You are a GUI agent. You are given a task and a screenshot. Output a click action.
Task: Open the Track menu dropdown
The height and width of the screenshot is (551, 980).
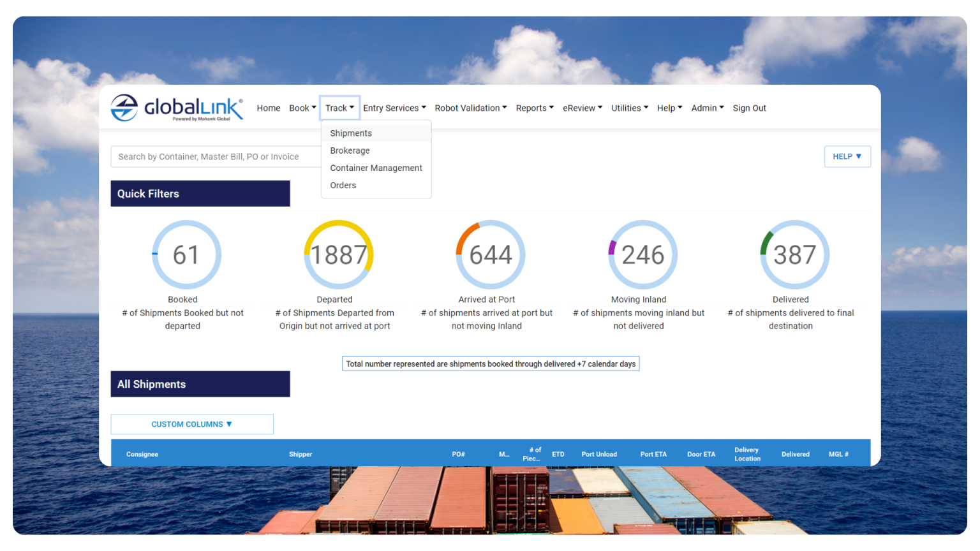click(x=339, y=107)
